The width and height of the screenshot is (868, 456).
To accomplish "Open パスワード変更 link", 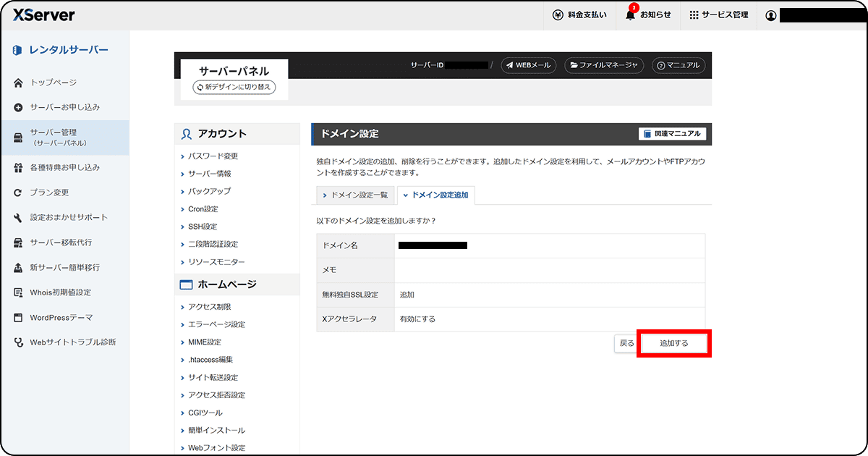I will [213, 156].
